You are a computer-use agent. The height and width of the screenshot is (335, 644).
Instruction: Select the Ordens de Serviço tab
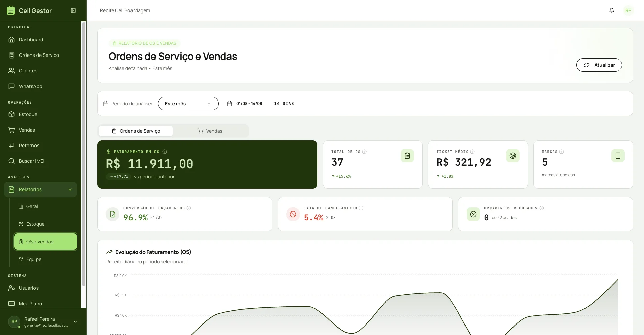136,131
